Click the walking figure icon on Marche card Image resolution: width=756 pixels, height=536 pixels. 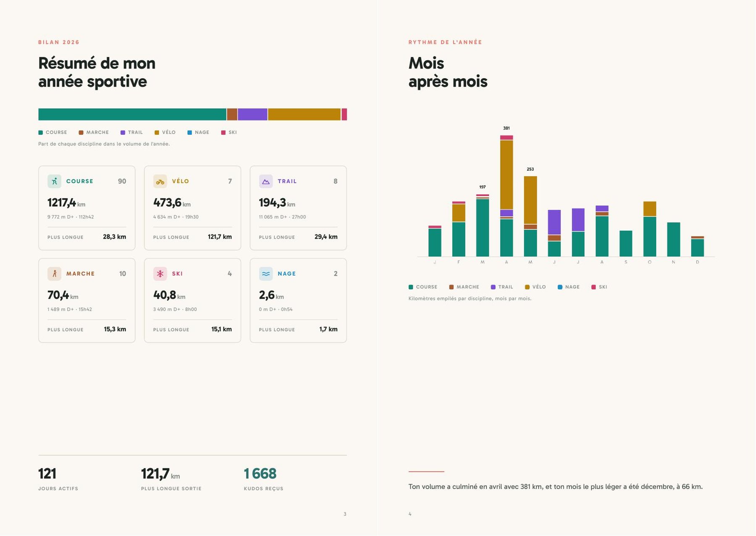(54, 273)
